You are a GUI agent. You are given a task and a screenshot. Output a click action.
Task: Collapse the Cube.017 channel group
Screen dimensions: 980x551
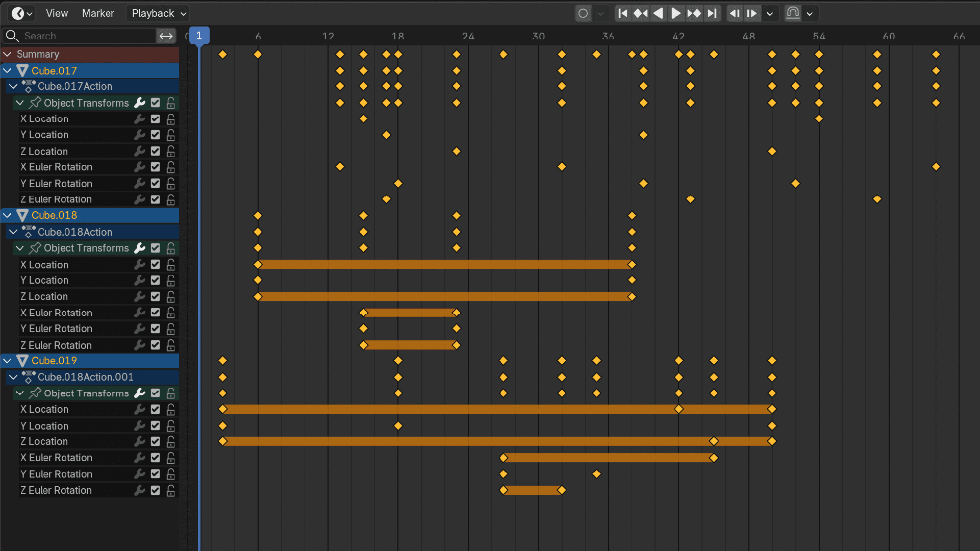[8, 71]
